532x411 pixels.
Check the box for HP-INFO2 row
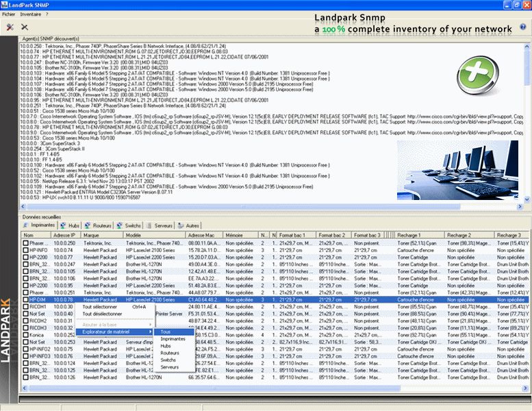tap(25, 349)
